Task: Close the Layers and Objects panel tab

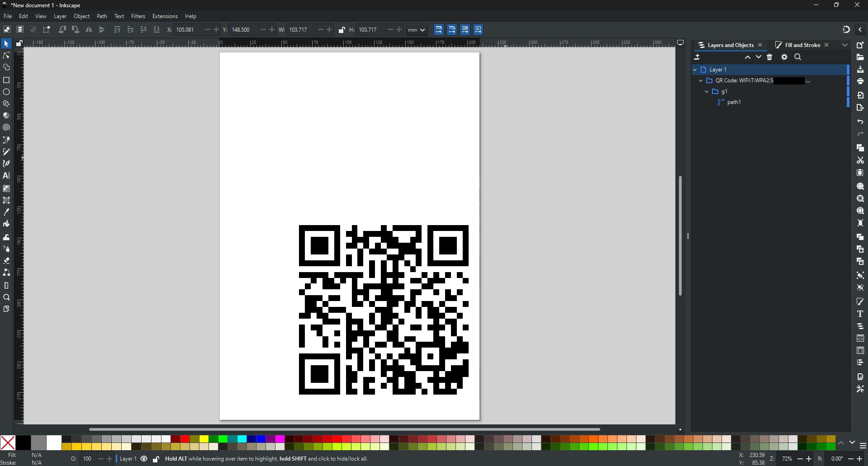Action: (x=760, y=45)
